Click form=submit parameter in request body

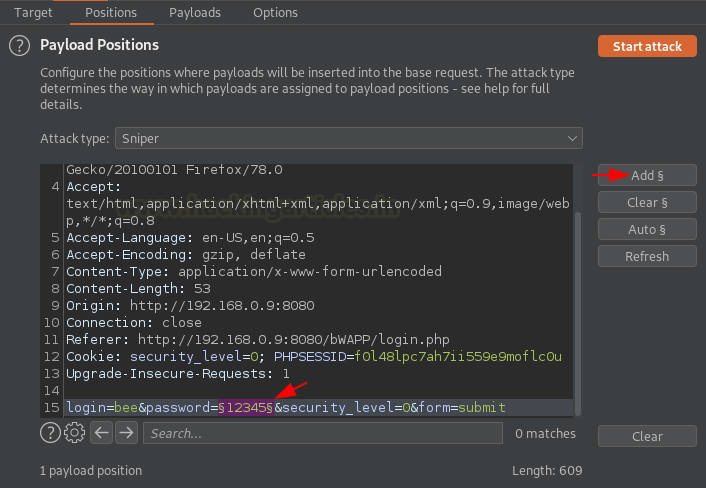pos(462,407)
